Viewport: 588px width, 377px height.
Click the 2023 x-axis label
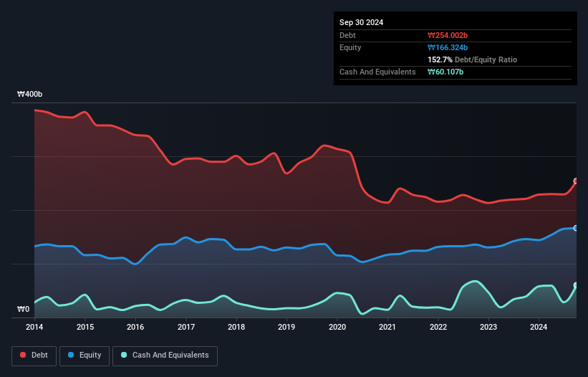(488, 327)
